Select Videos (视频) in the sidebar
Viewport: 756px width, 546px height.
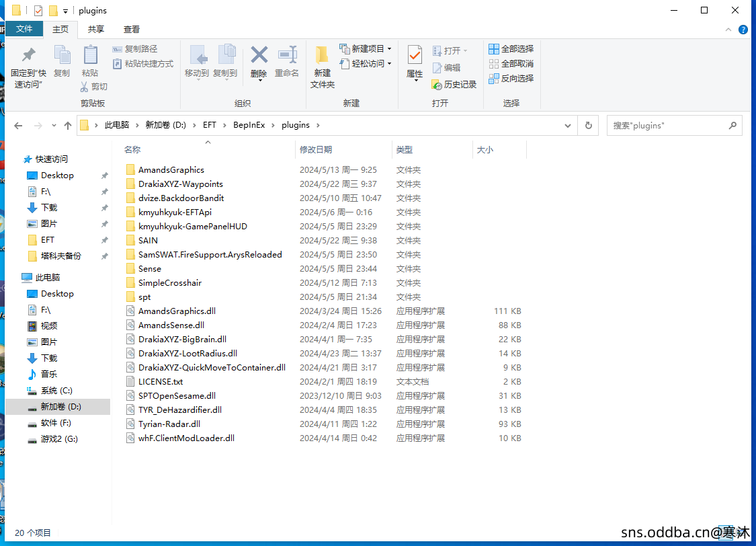pyautogui.click(x=48, y=326)
